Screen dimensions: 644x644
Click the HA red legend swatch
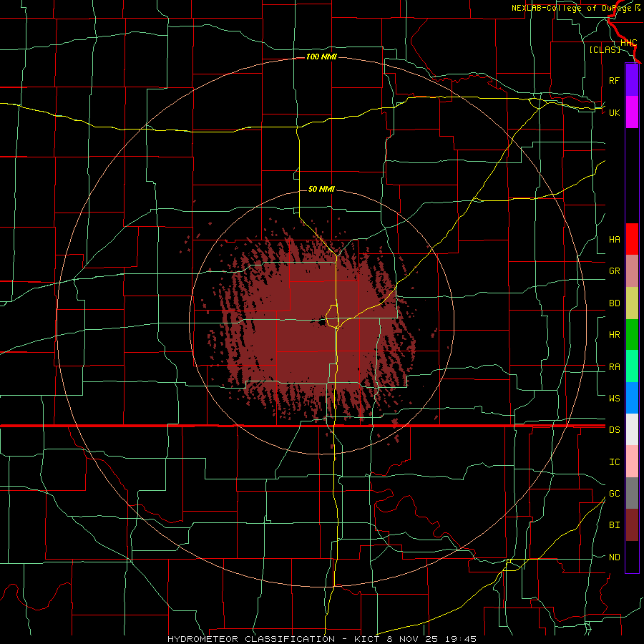tap(632, 239)
